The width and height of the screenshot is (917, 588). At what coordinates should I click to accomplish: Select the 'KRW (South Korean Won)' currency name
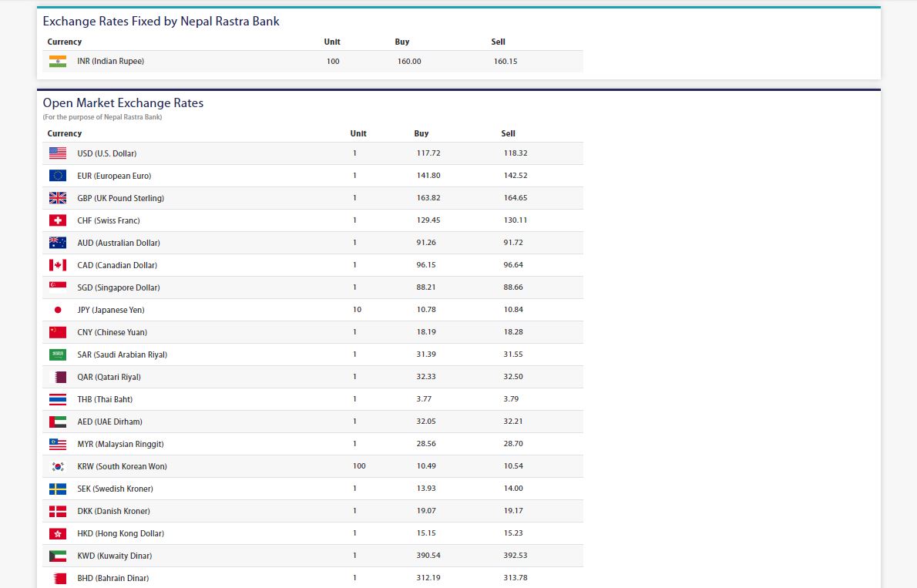click(x=123, y=466)
